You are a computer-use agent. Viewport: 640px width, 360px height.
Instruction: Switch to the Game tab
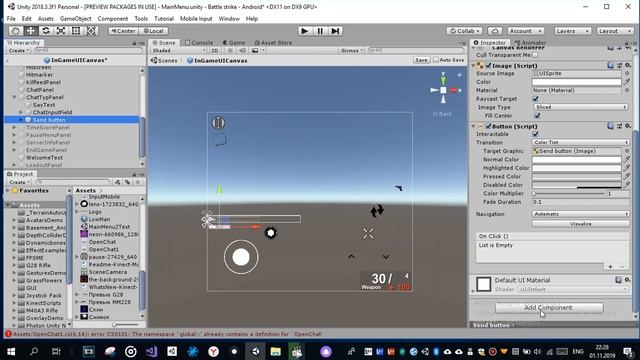point(234,43)
